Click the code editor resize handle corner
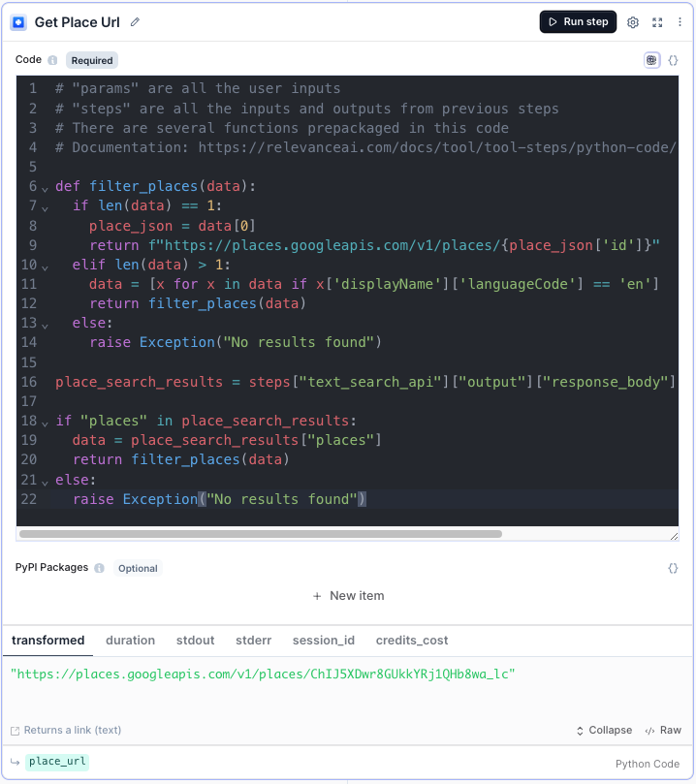The width and height of the screenshot is (696, 784). tap(674, 536)
